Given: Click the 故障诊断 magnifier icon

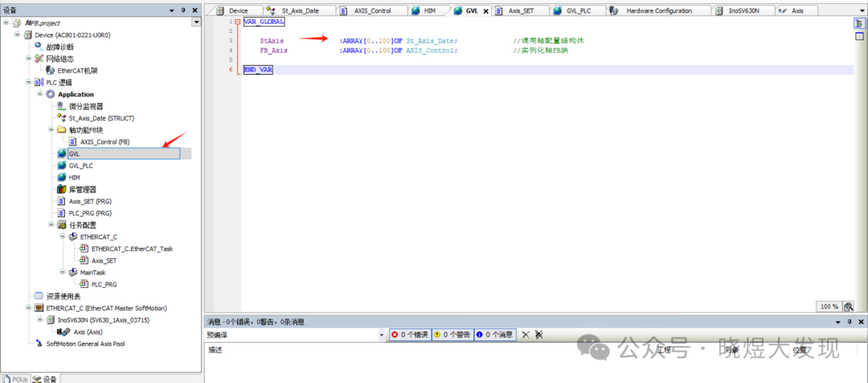Looking at the screenshot, I should (x=39, y=47).
